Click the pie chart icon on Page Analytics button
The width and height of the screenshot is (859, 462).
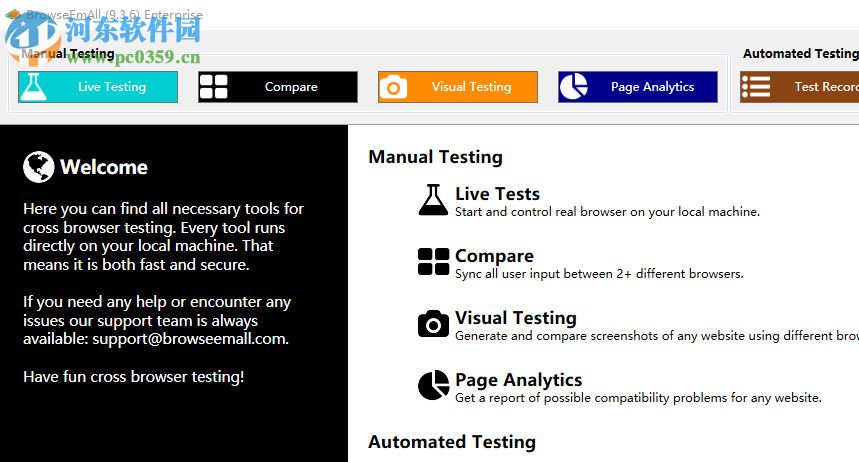pyautogui.click(x=574, y=87)
